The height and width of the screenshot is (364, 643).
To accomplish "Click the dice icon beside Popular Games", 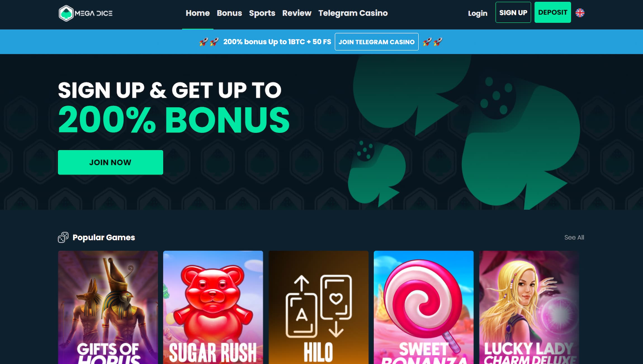I will click(63, 237).
